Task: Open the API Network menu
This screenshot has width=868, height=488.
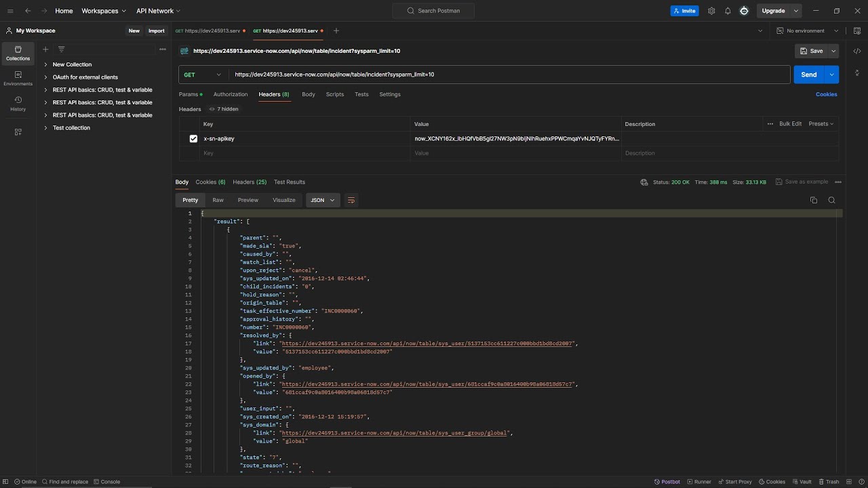Action: pos(158,11)
